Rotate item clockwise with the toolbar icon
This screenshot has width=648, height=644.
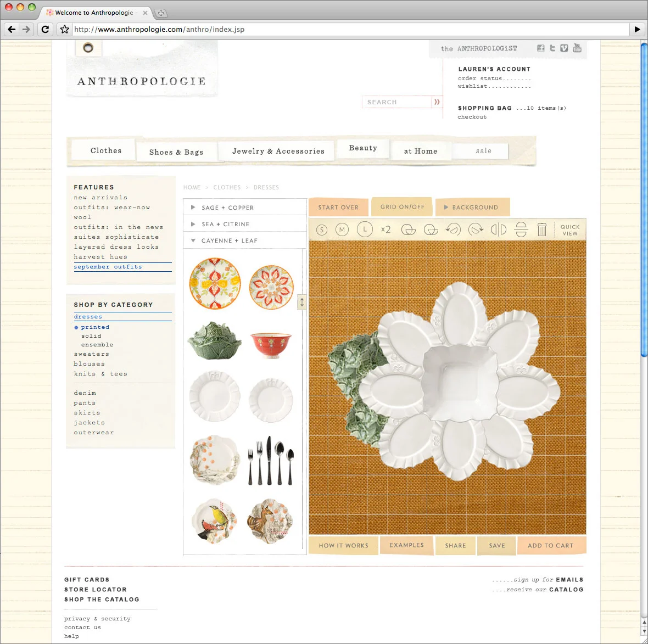pyautogui.click(x=476, y=229)
